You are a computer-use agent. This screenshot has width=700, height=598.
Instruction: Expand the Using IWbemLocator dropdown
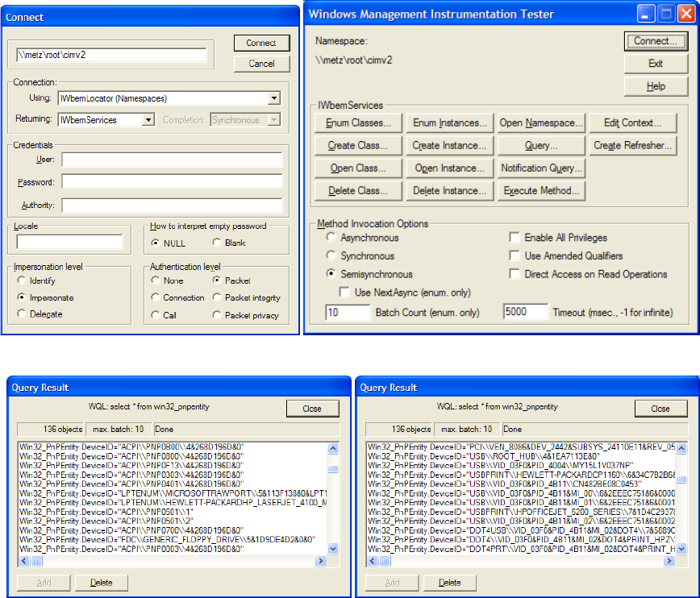[x=274, y=98]
